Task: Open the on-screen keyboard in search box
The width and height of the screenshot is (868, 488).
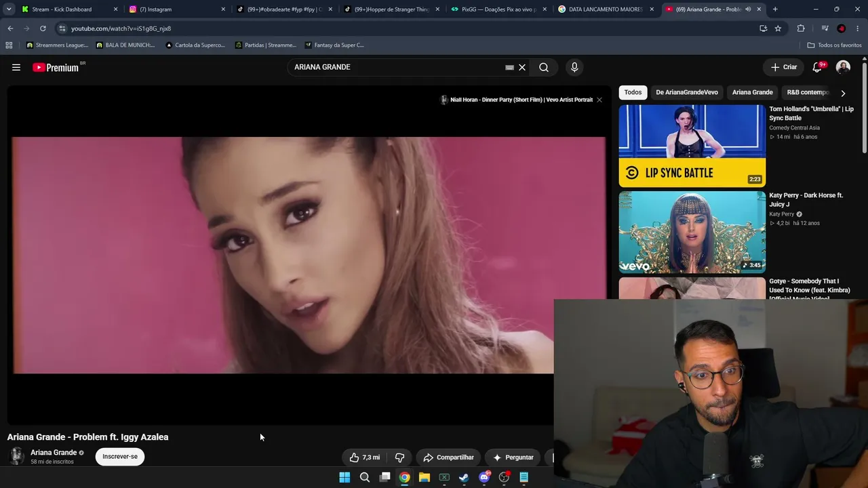Action: 509,67
